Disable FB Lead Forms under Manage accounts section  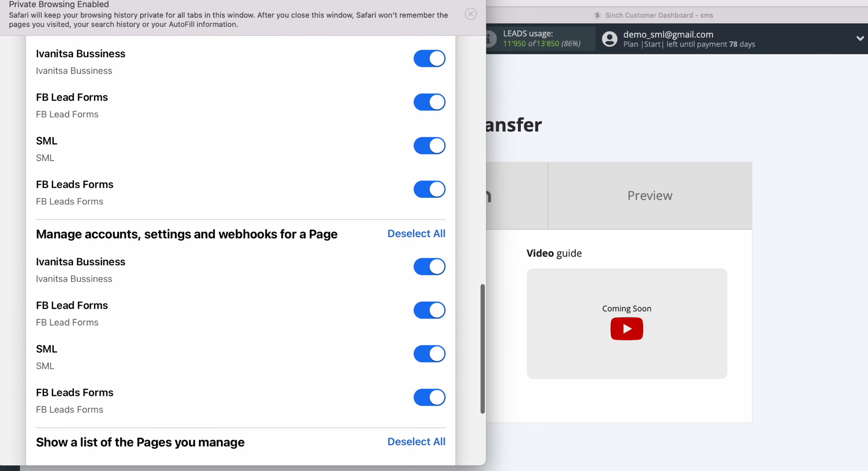pyautogui.click(x=429, y=310)
